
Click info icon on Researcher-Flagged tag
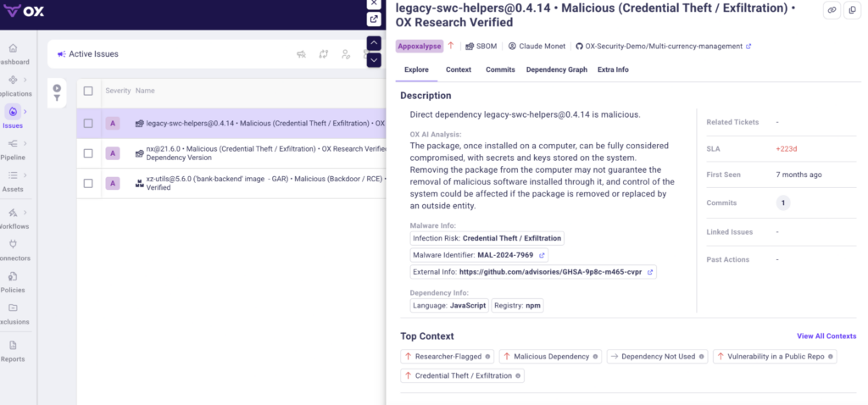coord(487,357)
